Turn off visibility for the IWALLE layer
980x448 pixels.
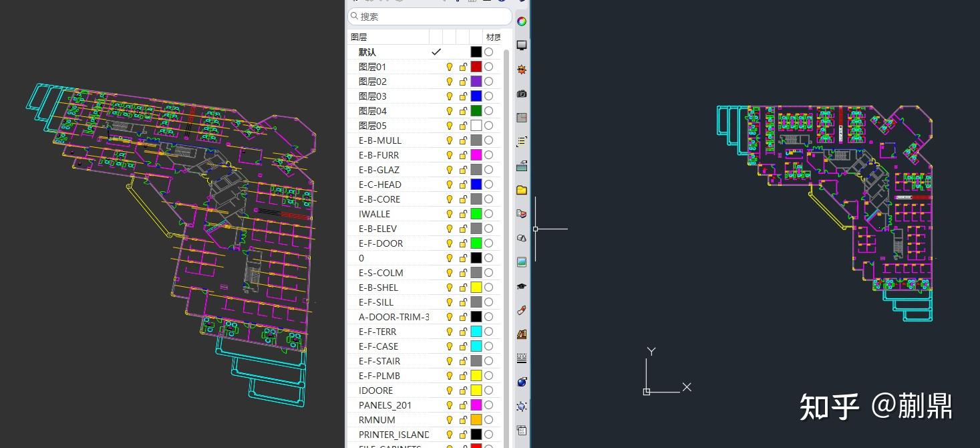449,213
